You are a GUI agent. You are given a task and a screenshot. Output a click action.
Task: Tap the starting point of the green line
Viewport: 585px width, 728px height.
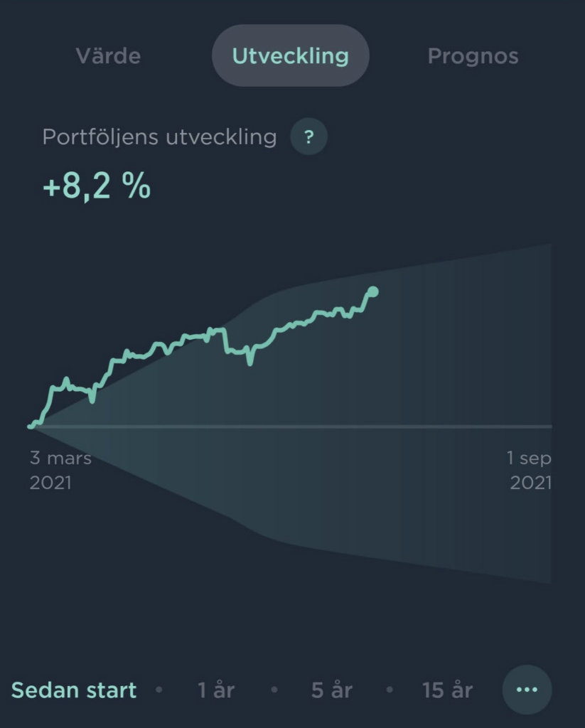click(x=31, y=426)
